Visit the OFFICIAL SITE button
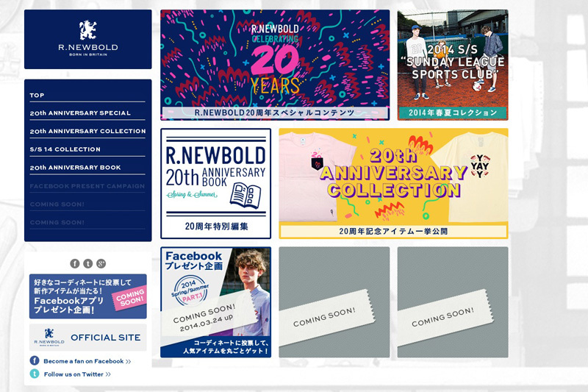This screenshot has height=392, width=588. 87,338
